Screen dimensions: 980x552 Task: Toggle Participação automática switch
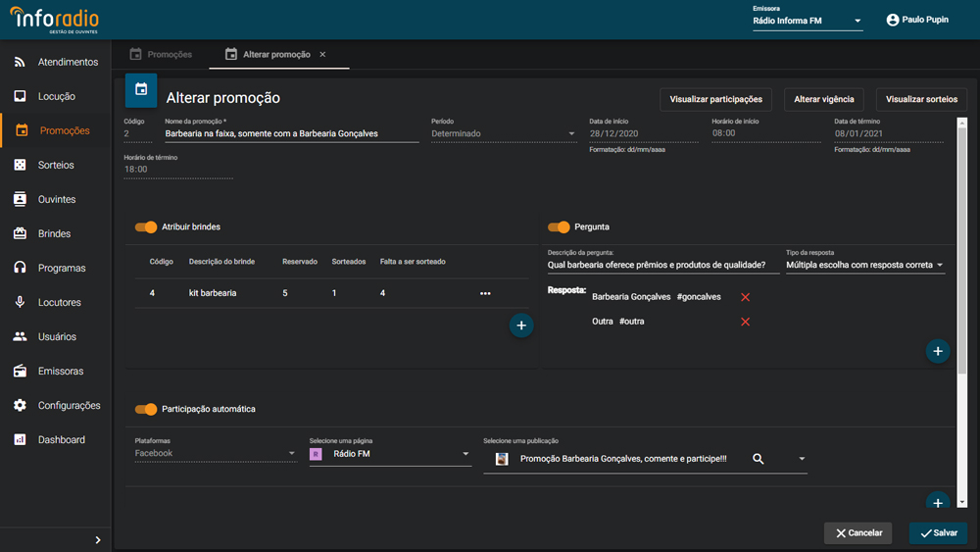(146, 409)
